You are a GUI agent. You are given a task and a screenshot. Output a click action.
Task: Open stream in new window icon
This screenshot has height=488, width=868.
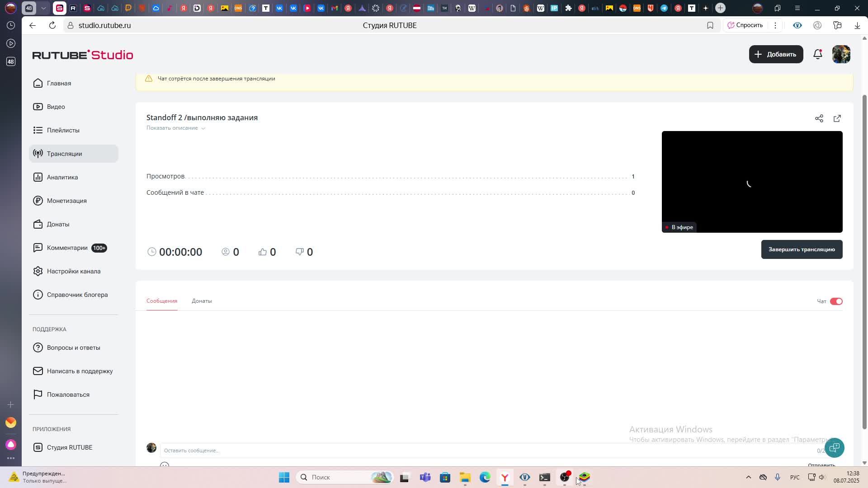837,118
